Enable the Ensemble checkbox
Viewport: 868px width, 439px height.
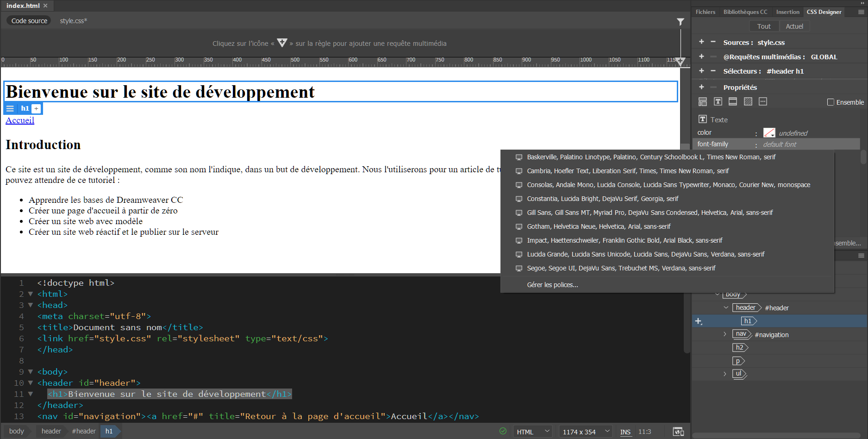[831, 102]
